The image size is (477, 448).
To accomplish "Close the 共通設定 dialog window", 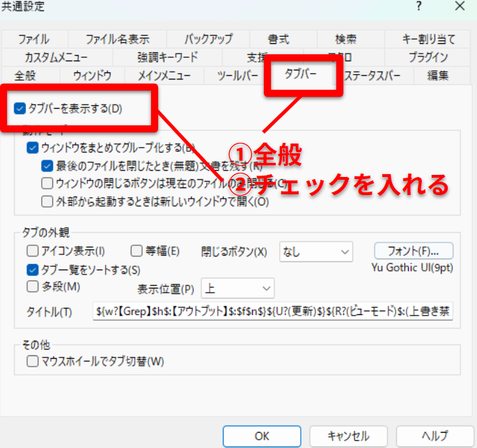I will [459, 6].
